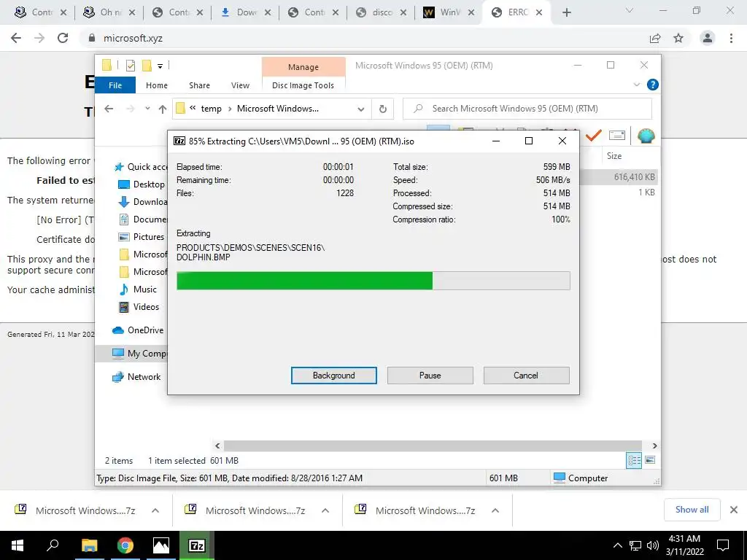Open the Windows Start menu
Screen dimensions: 747x560
pos(18,545)
